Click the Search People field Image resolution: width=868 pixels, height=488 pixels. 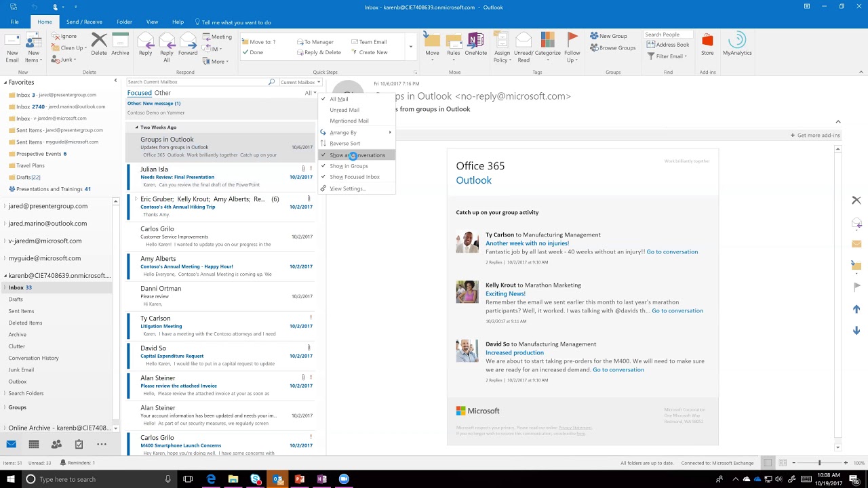(x=668, y=35)
